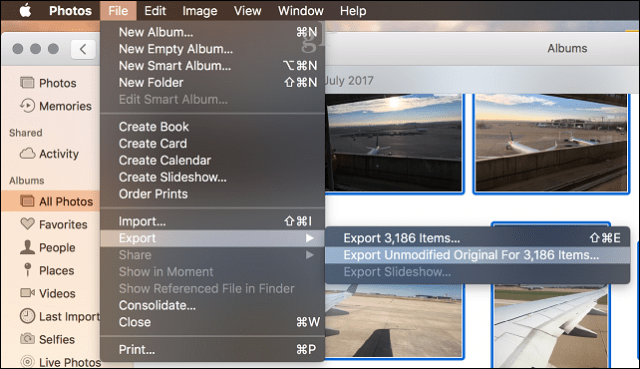Click the back chevron button
The height and width of the screenshot is (369, 640).
[83, 49]
